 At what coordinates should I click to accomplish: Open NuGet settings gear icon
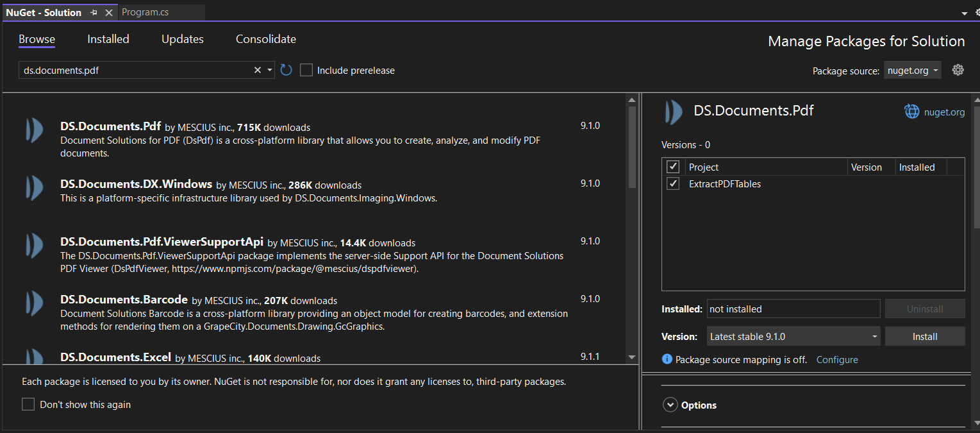[958, 70]
